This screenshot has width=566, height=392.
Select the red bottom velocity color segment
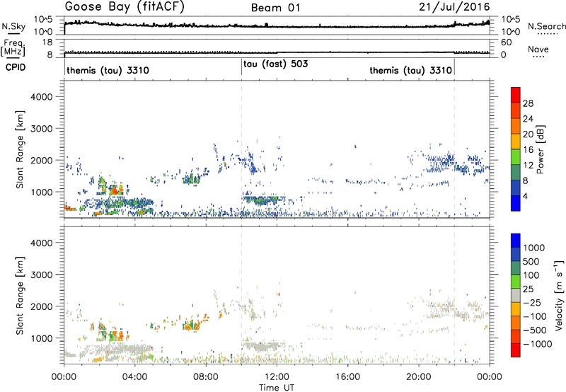point(516,350)
